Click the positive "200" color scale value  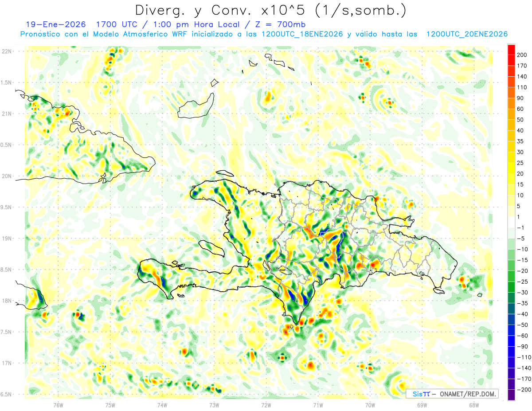(x=522, y=55)
